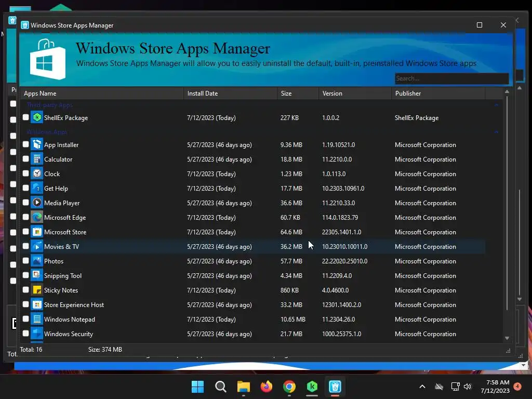Click the list scroll up arrow
This screenshot has height=399, width=532.
(x=507, y=91)
